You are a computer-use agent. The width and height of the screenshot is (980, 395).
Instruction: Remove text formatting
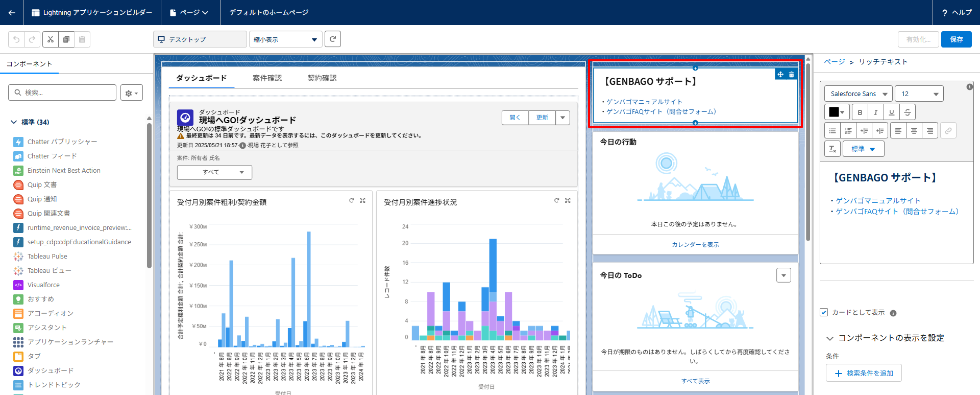click(x=832, y=149)
